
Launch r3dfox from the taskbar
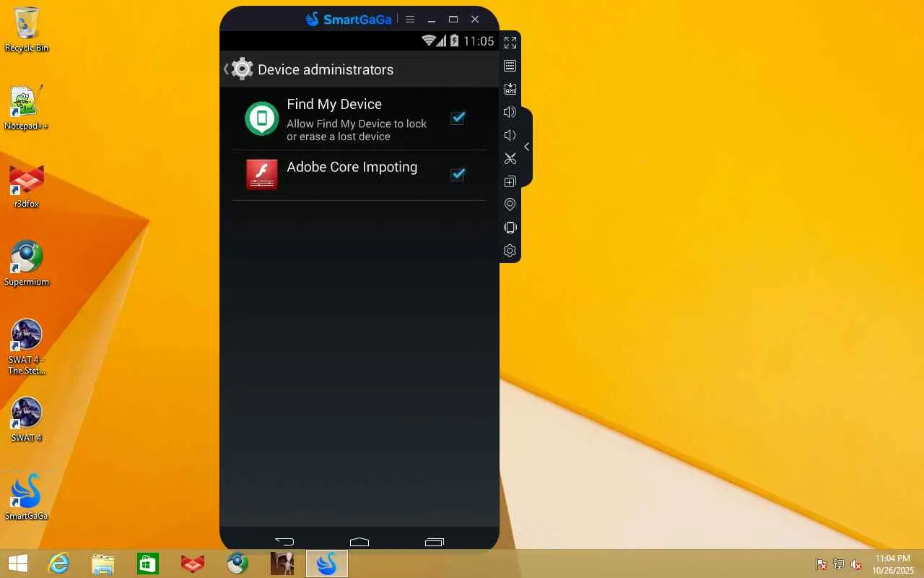tap(193, 564)
